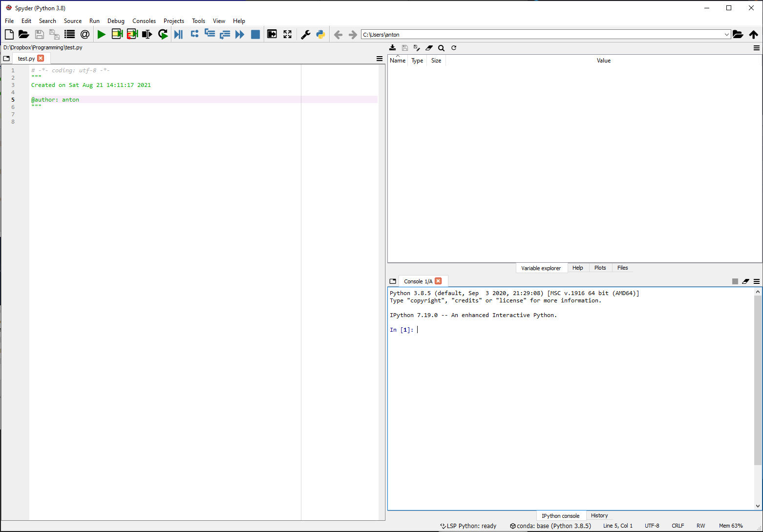Sort variables by Name column header

pyautogui.click(x=398, y=61)
